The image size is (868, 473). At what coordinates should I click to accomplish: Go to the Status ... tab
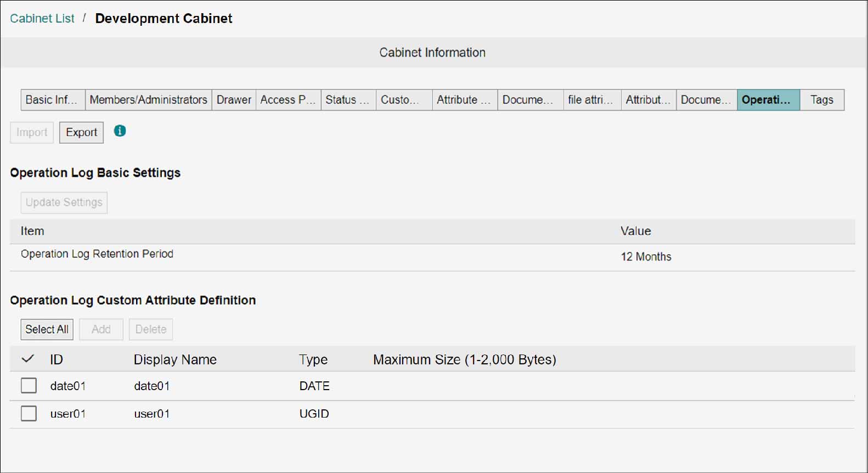348,100
